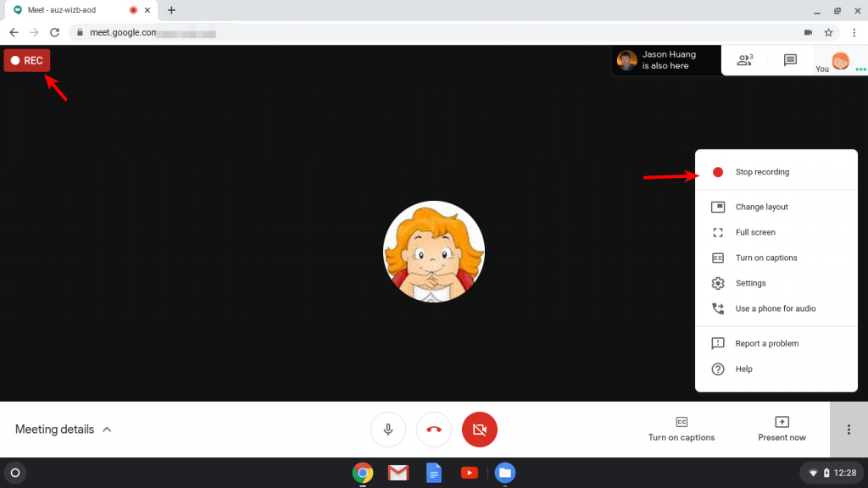Image resolution: width=868 pixels, height=488 pixels.
Task: Show the participants list
Action: (744, 60)
